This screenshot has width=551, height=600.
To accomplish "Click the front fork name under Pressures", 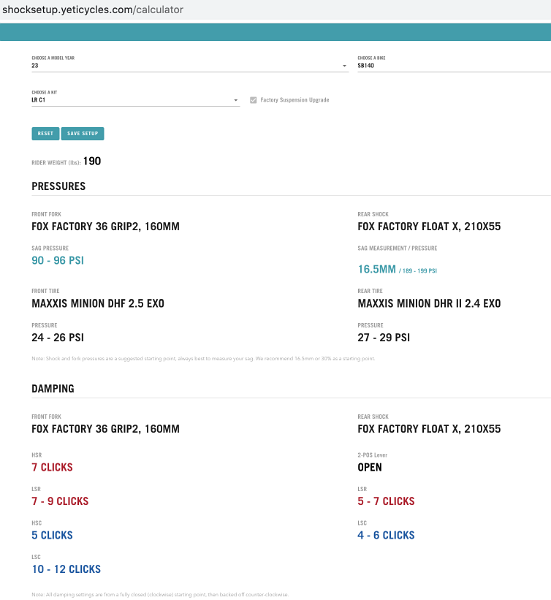I will 106,227.
